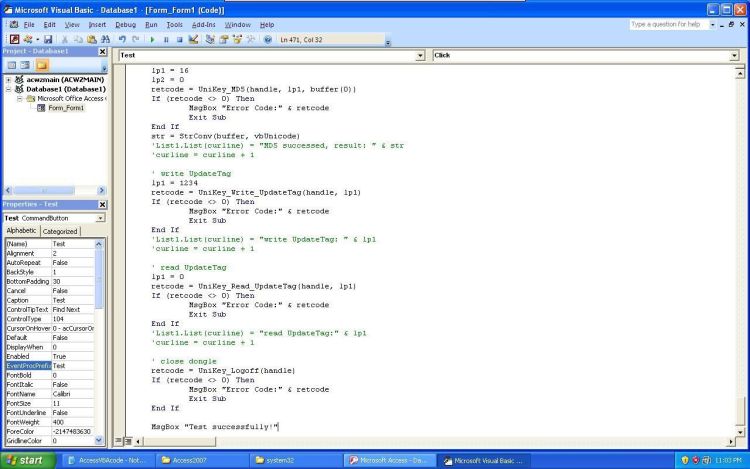750x469 pixels.
Task: Click the View Object icon in Project pane
Action: (x=25, y=65)
